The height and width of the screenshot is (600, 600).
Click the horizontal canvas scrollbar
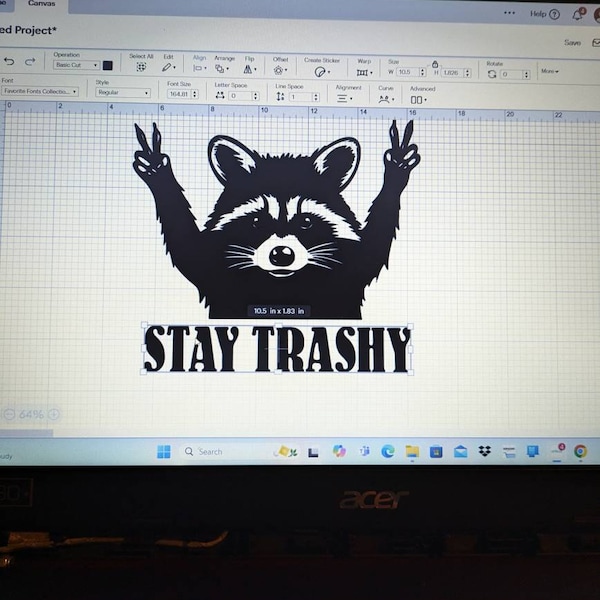coord(26,433)
